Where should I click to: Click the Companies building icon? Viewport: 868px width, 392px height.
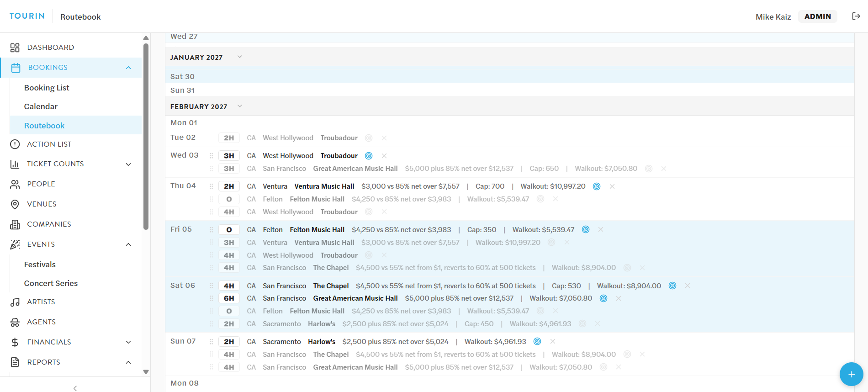tap(15, 224)
